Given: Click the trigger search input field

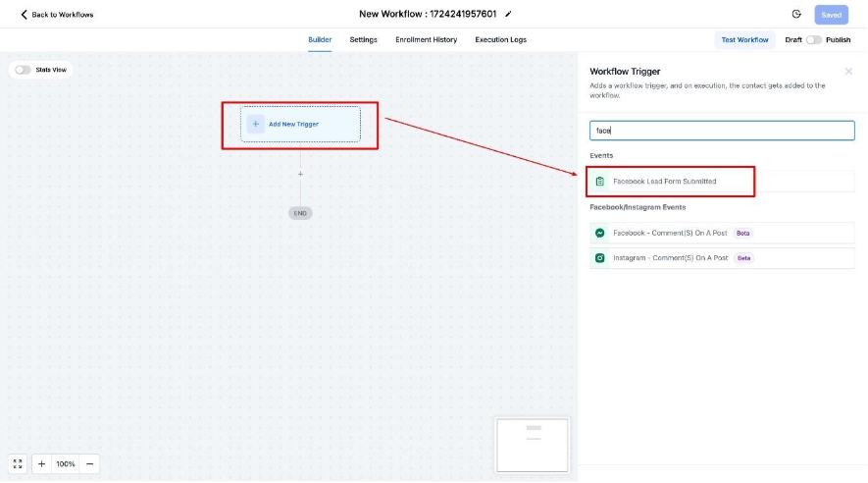Looking at the screenshot, I should point(721,131).
